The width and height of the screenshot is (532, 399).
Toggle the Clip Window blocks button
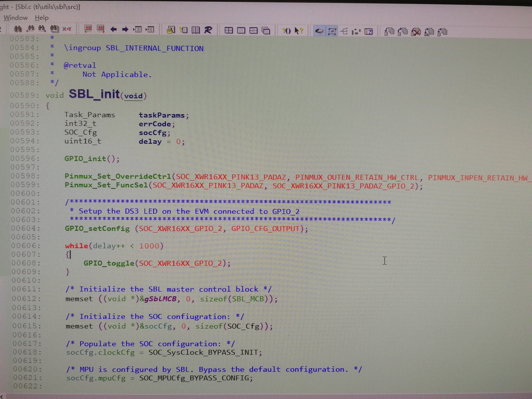tap(356, 32)
